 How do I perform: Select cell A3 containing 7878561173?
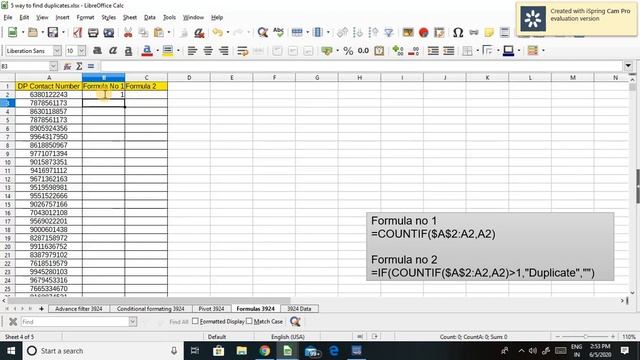49,103
